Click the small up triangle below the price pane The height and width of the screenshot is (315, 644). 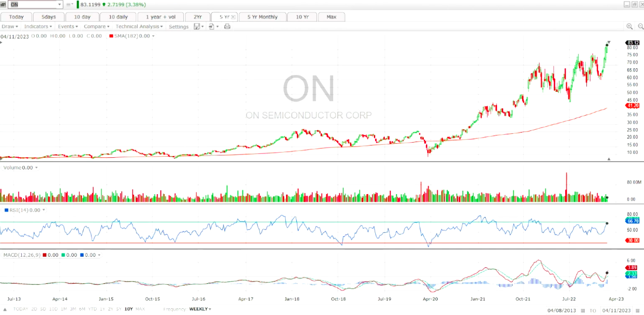[609, 158]
